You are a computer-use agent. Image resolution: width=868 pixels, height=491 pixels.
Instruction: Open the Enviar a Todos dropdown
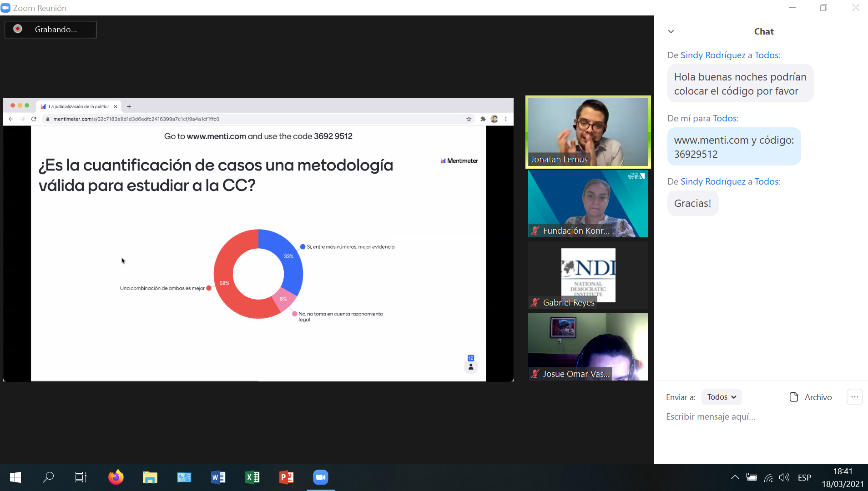point(722,397)
